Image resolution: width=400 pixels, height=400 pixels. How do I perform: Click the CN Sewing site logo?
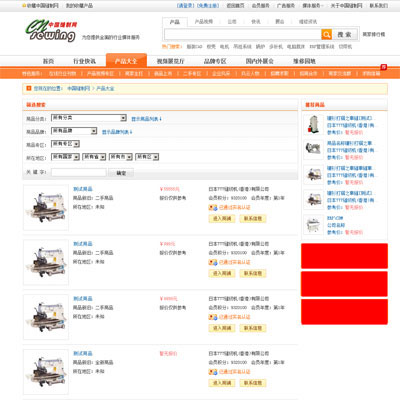[51, 31]
